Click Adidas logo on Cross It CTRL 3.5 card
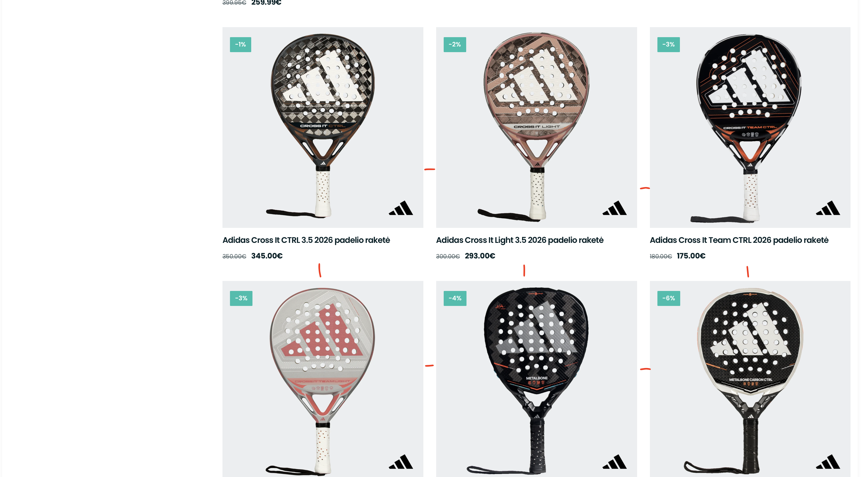The width and height of the screenshot is (868, 477). tap(401, 208)
